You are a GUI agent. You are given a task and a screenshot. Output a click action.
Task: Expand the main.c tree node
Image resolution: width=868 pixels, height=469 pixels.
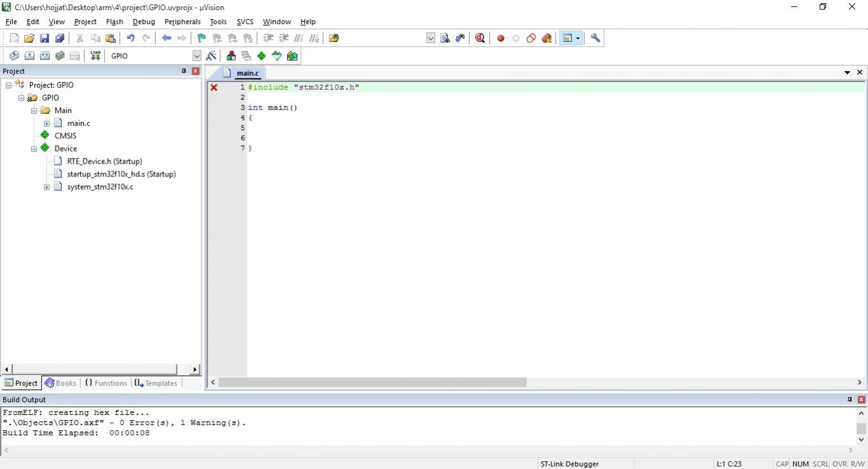tap(46, 123)
